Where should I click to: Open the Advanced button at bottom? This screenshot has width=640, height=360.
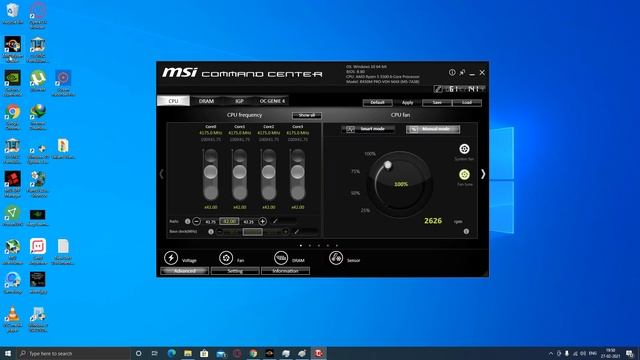(184, 271)
